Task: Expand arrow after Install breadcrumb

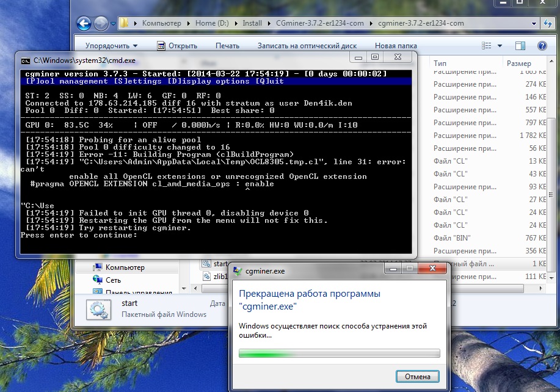Action: click(x=269, y=24)
